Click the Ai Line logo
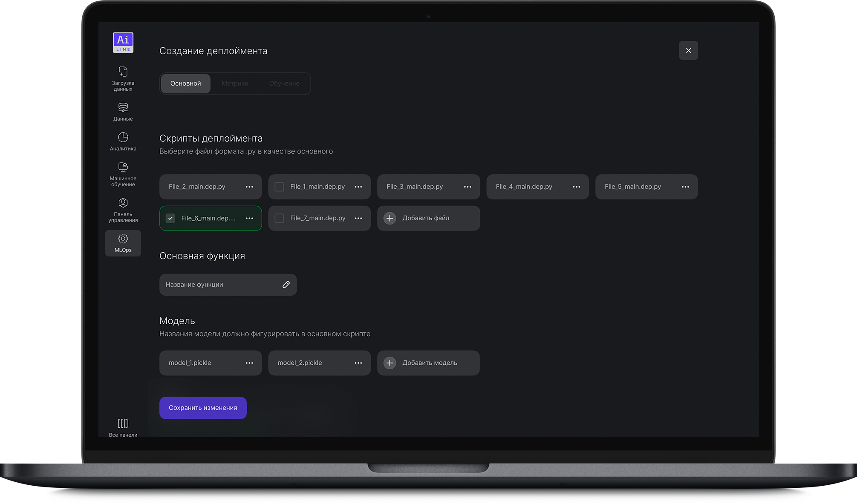 click(x=123, y=43)
